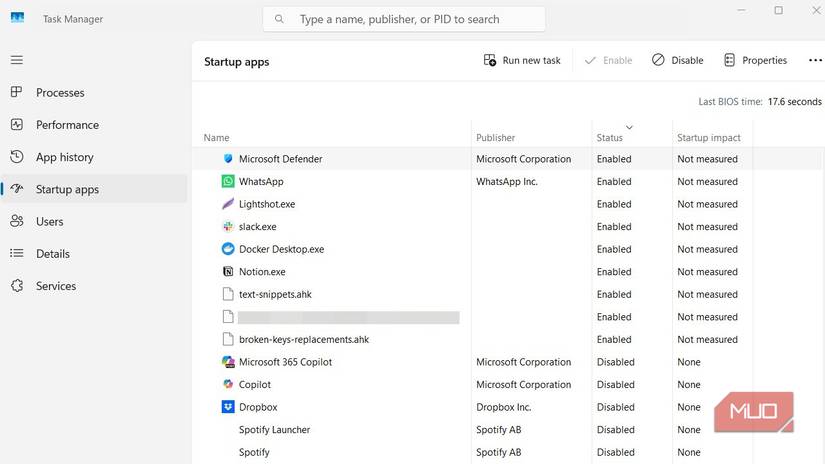
Task: Click the Users sidebar icon
Action: 17,221
